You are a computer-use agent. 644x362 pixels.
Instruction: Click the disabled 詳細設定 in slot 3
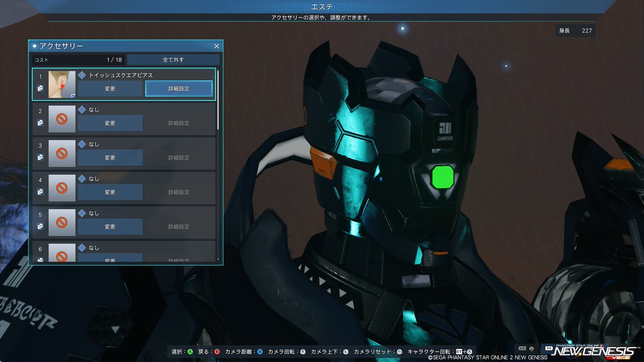coord(179,158)
